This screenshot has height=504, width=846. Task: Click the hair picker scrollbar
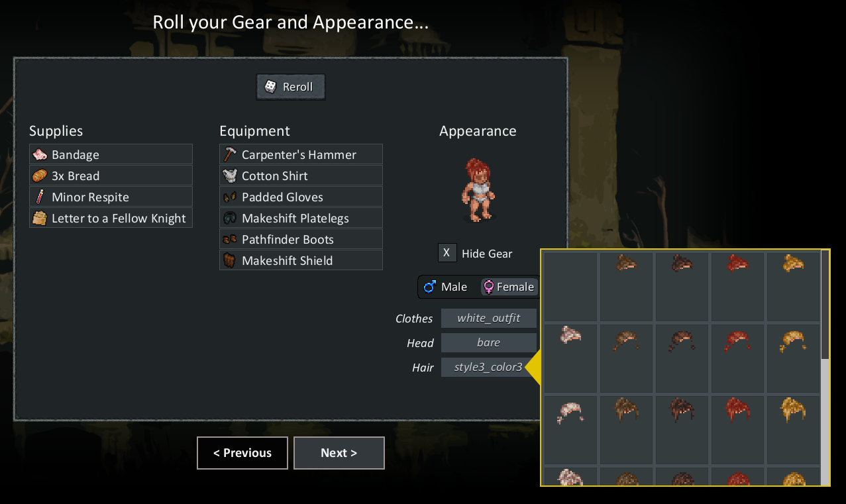(825, 368)
